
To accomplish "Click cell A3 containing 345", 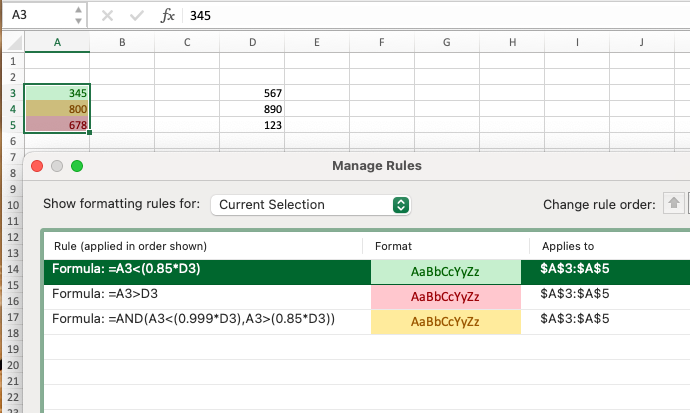I will click(57, 93).
